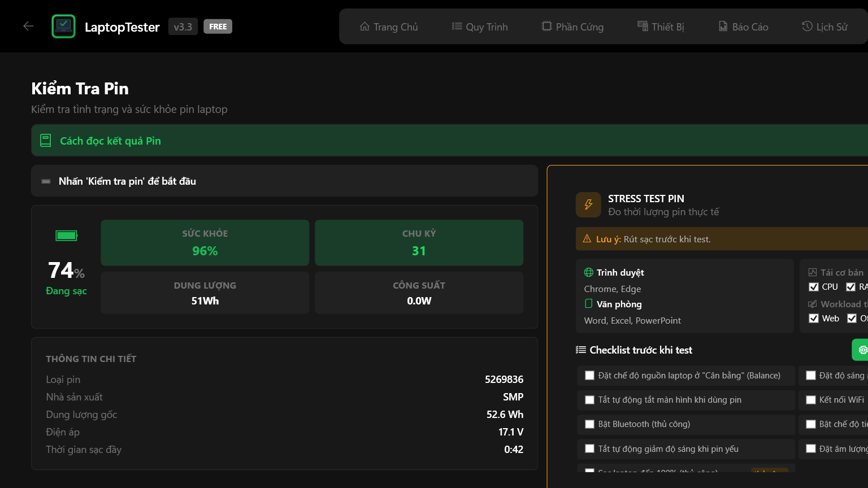Go to the Trang Chủ tab
868x488 pixels.
click(x=389, y=27)
